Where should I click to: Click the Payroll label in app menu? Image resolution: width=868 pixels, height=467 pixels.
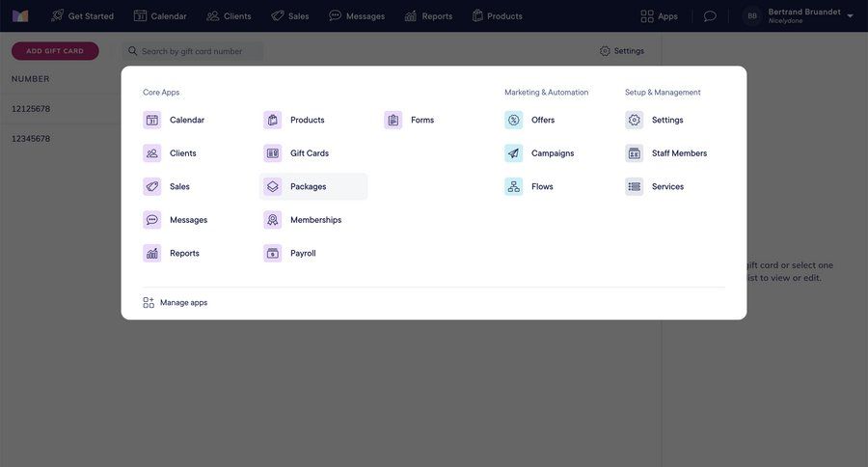(303, 253)
